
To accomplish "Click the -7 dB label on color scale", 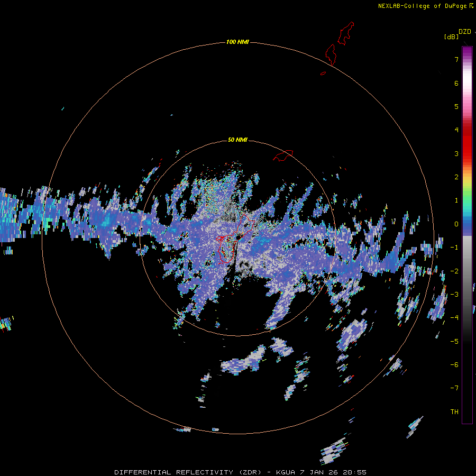I will pyautogui.click(x=454, y=388).
